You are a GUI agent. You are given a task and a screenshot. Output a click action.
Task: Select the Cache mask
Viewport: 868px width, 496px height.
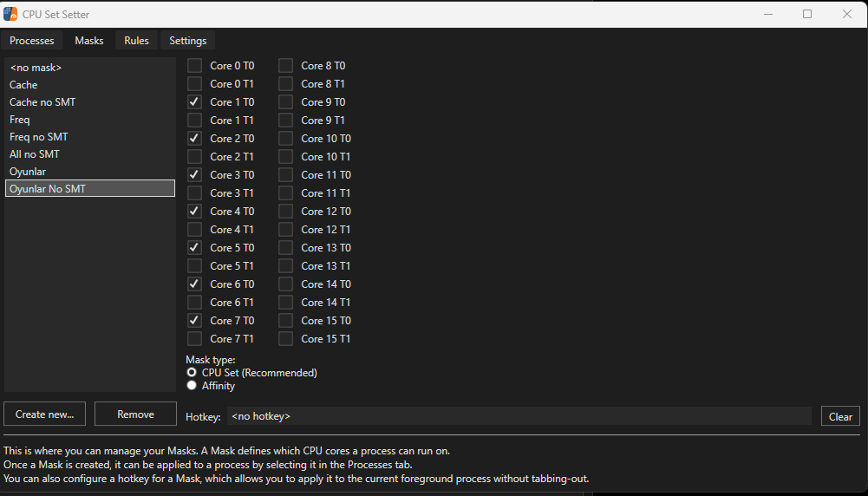[x=89, y=85]
